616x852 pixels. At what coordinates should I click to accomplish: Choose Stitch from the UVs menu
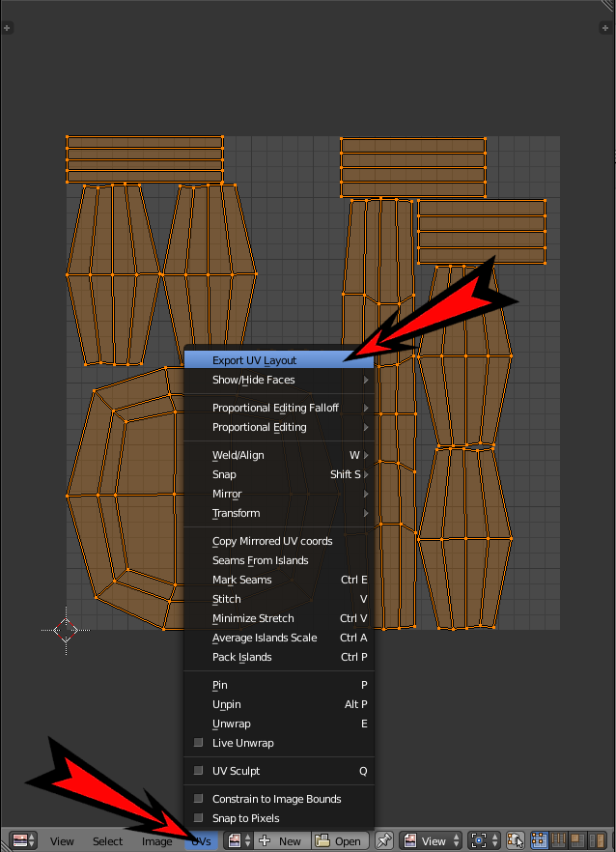pyautogui.click(x=279, y=599)
